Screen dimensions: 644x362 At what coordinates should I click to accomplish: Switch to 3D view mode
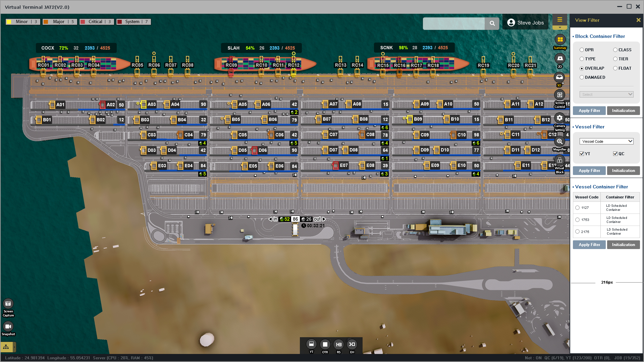pyautogui.click(x=559, y=77)
